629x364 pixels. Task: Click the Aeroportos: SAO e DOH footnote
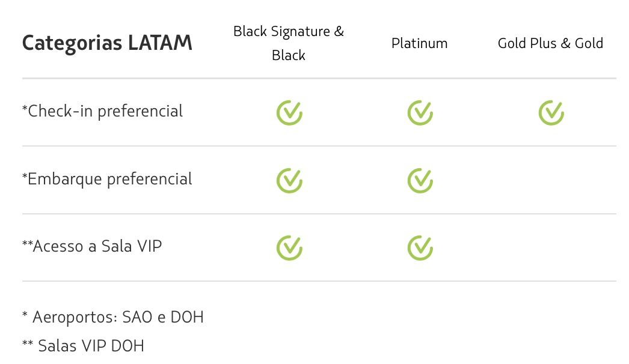[112, 317]
